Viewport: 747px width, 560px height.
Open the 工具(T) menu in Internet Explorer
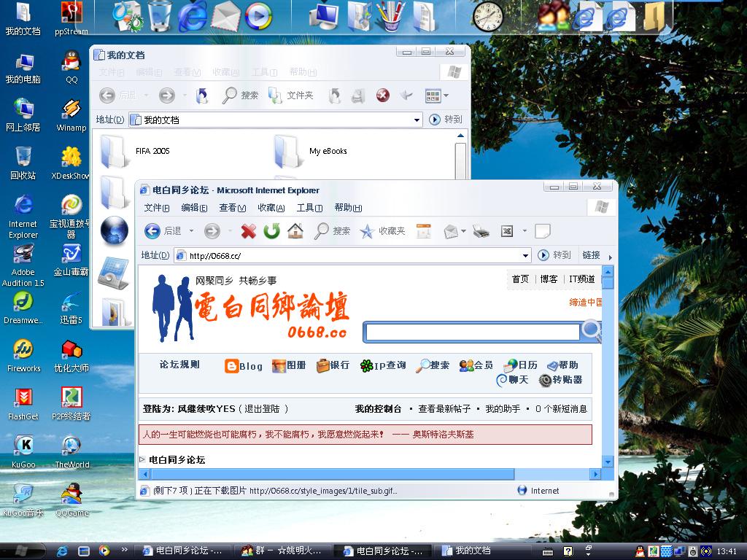[309, 208]
